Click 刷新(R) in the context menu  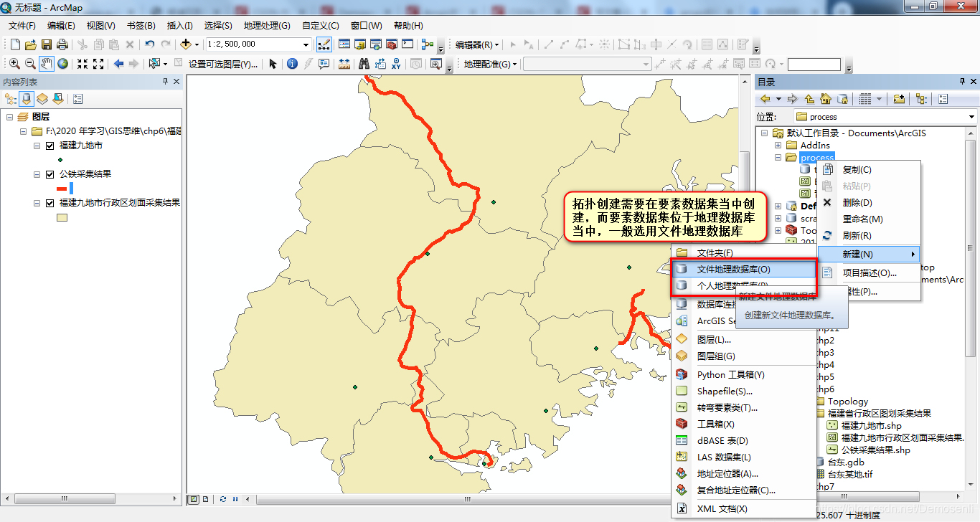click(x=870, y=236)
